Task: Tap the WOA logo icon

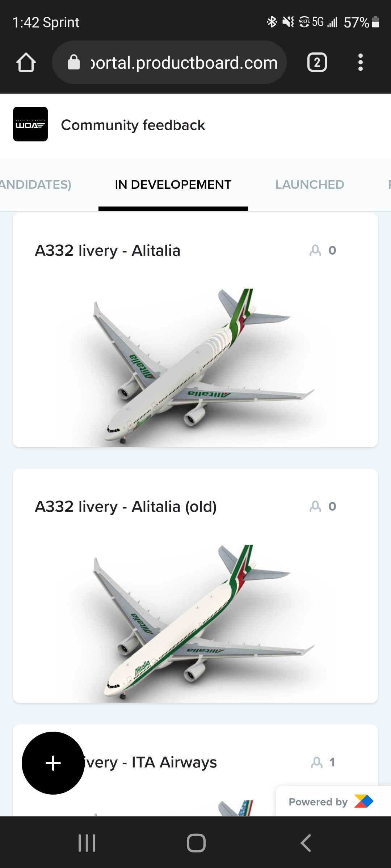Action: coord(30,124)
